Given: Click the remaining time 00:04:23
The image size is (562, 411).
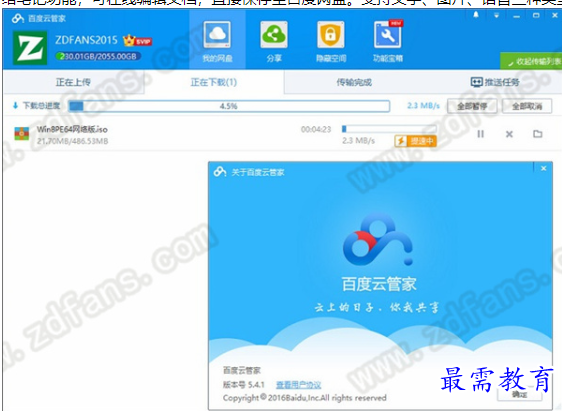Looking at the screenshot, I should (316, 129).
